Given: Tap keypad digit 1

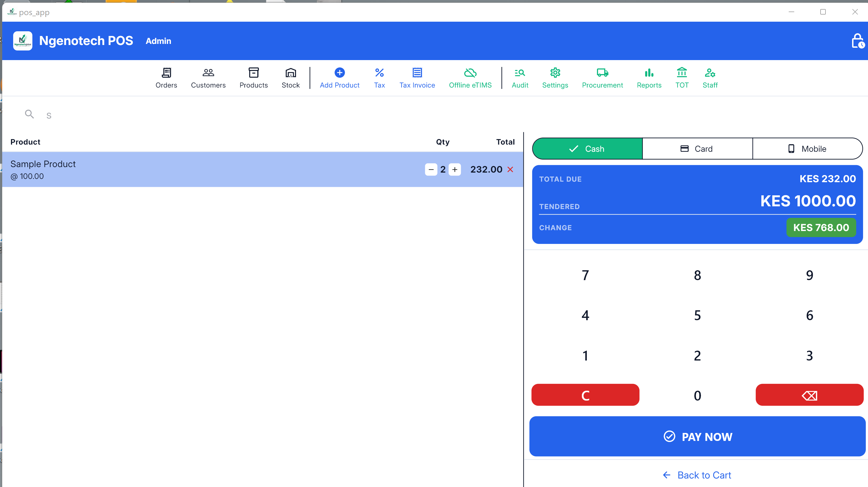Looking at the screenshot, I should coord(585,356).
